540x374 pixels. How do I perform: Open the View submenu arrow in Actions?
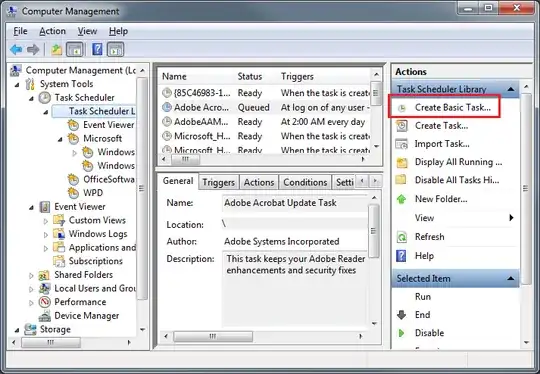pyautogui.click(x=511, y=218)
